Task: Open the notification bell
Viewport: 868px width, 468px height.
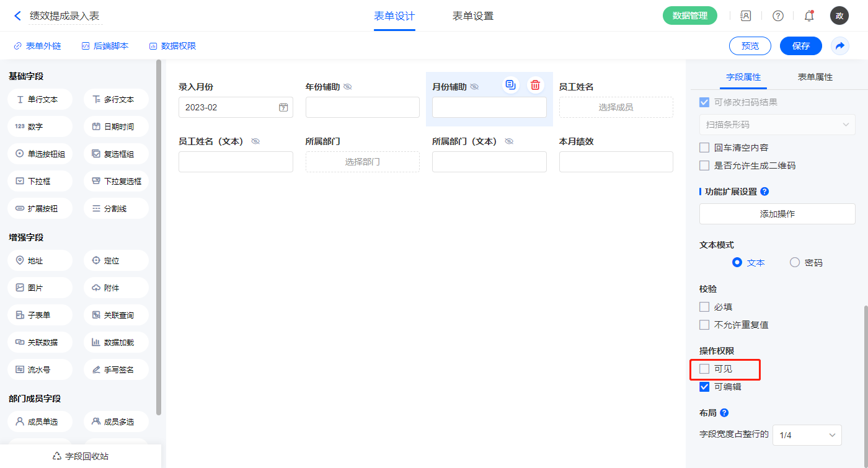Action: pos(809,16)
